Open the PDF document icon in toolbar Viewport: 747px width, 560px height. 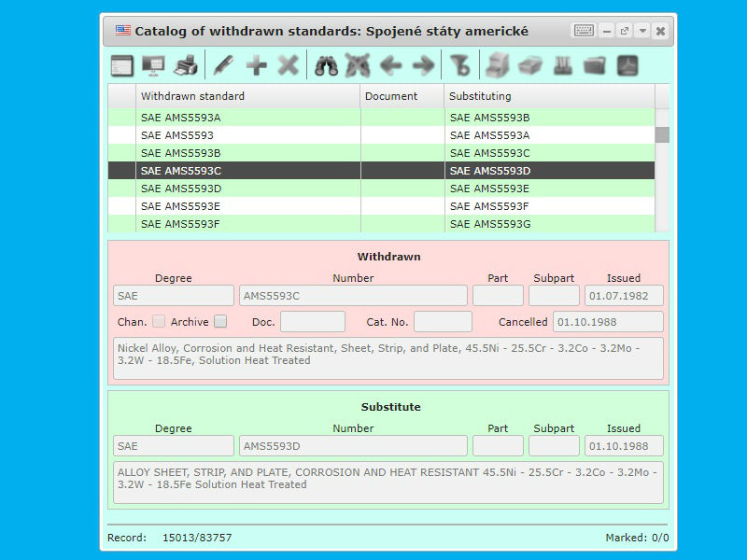pos(627,65)
